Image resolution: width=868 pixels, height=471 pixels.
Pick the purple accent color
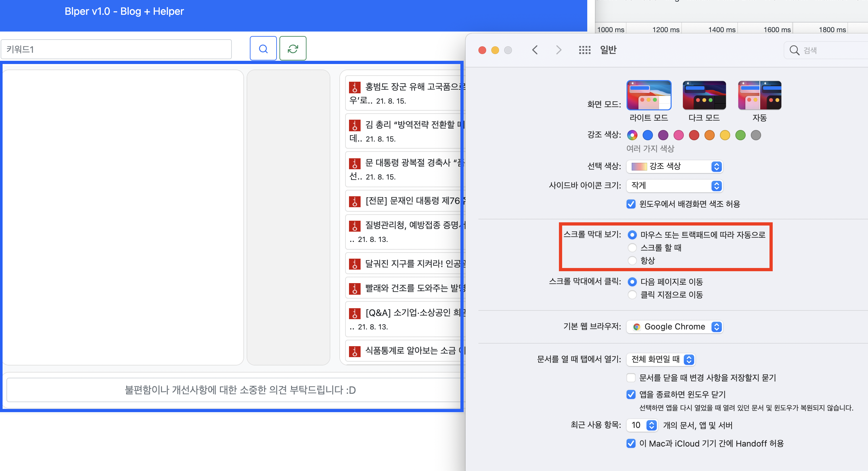coord(663,135)
